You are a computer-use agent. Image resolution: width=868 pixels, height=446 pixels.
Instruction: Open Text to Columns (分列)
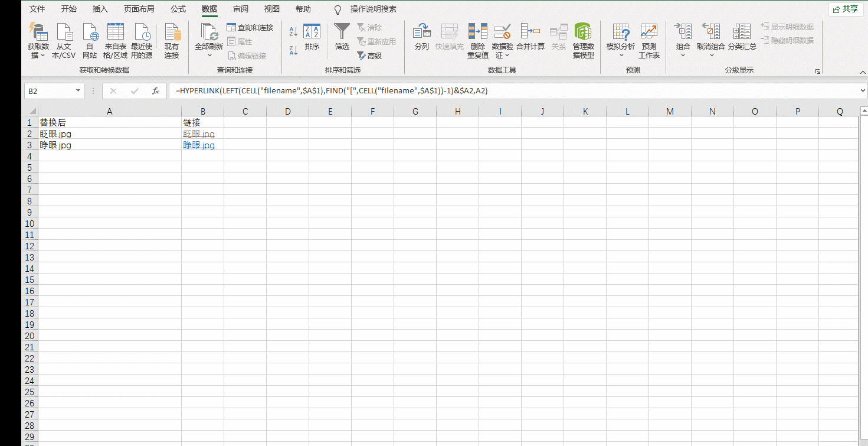click(x=421, y=37)
